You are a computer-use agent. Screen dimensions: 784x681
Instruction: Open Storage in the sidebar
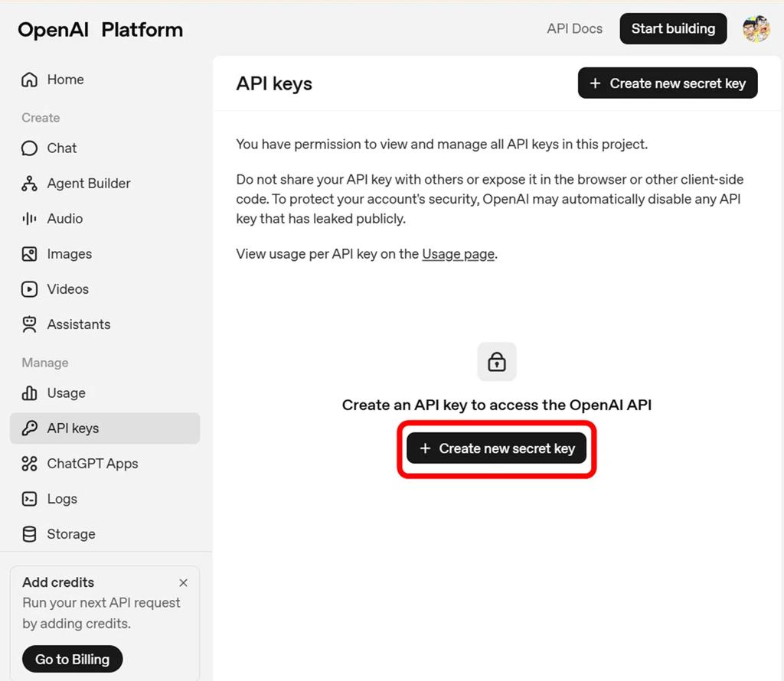tap(71, 534)
